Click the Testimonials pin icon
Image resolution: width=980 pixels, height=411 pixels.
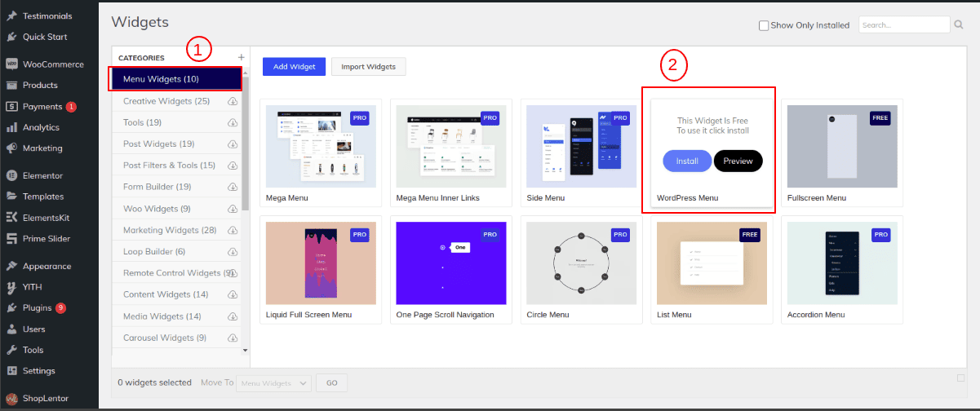11,15
